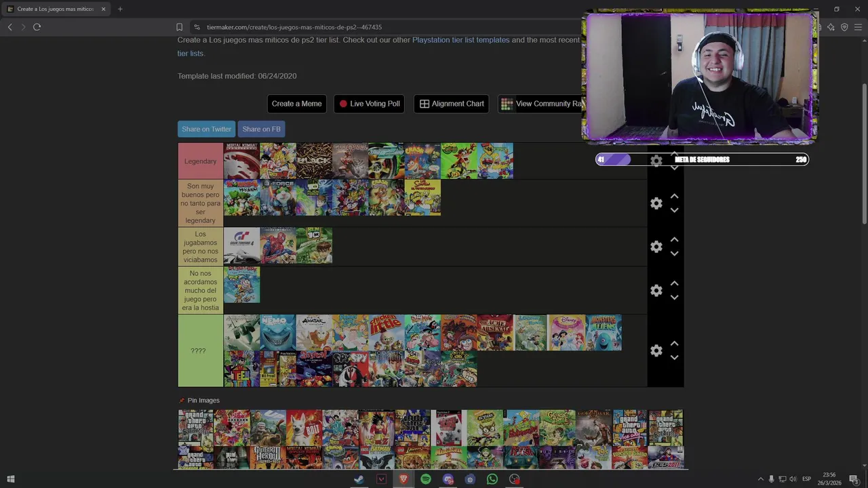Click the Pin Images option
The image size is (868, 488).
point(199,401)
